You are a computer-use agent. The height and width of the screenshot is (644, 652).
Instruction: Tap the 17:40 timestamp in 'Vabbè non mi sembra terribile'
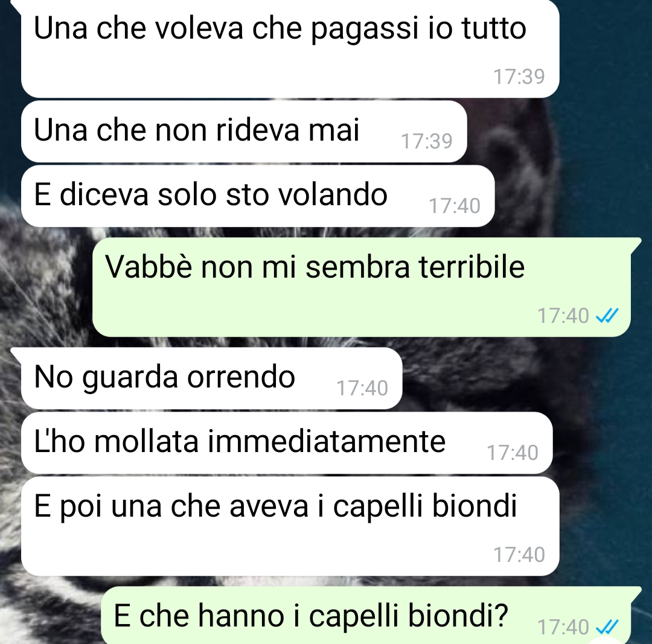[563, 316]
